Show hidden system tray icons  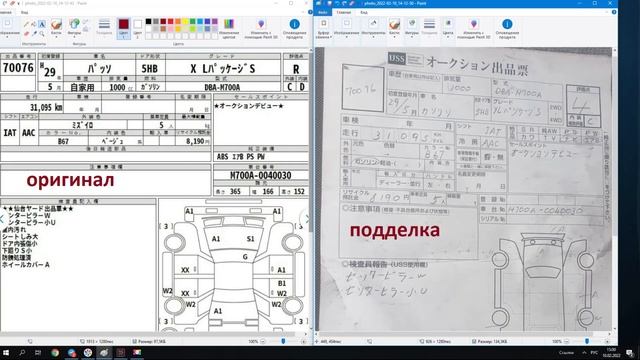(584, 353)
